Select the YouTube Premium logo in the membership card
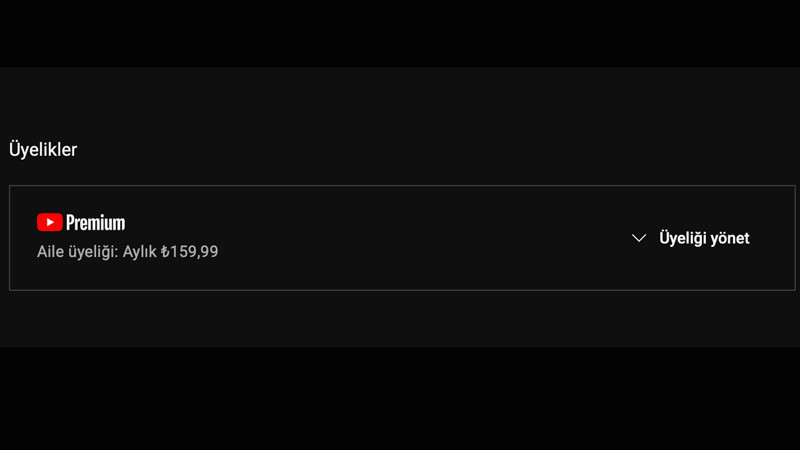Image resolution: width=800 pixels, height=450 pixels. point(81,222)
